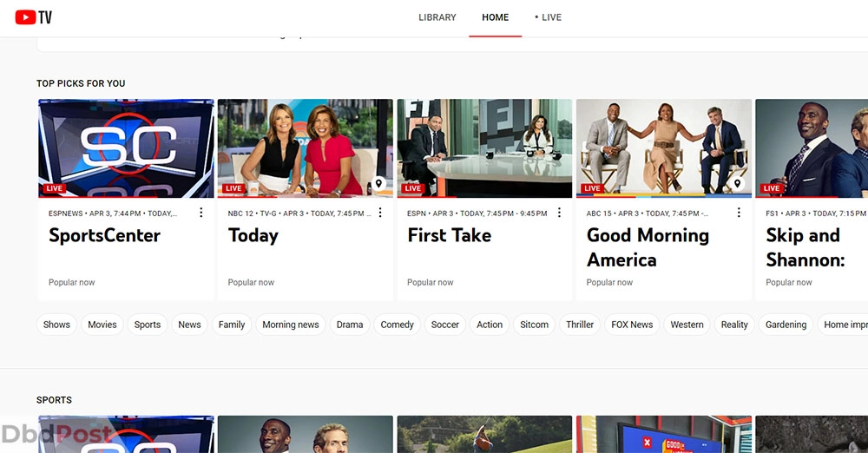Select the Sports filter chip

(x=148, y=325)
